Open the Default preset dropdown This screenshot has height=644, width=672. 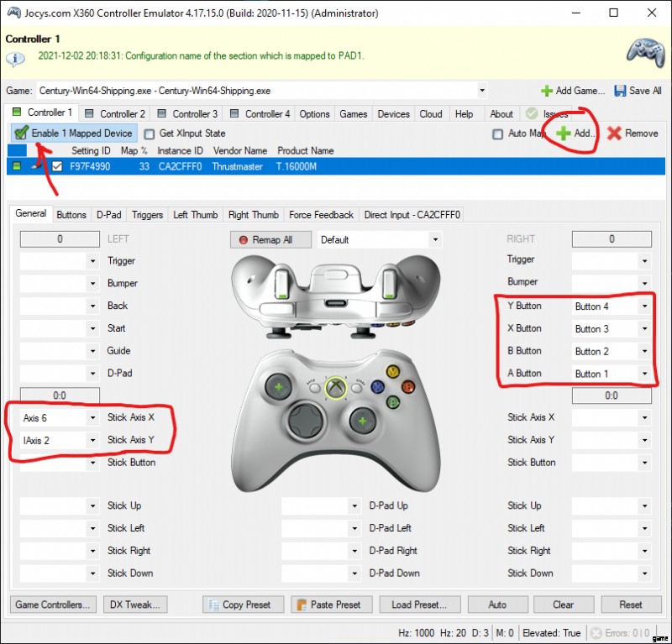[435, 239]
